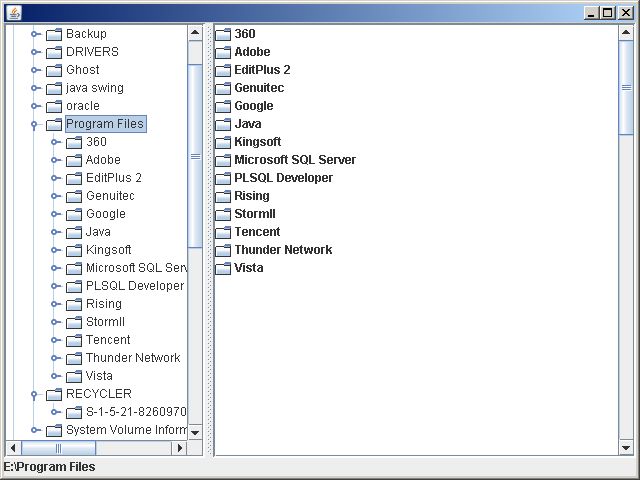Click the Adobe folder icon in right list
This screenshot has width=640, height=480.
coord(223,52)
